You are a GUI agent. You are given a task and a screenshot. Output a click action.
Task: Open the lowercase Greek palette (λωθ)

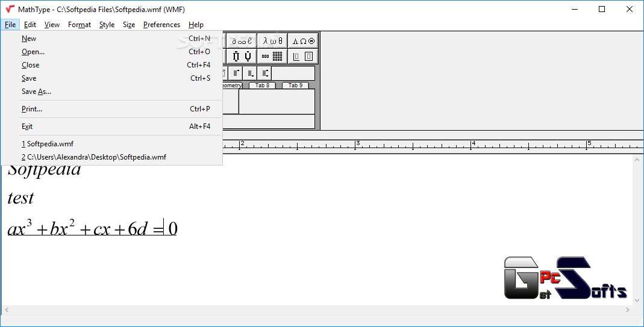[272, 41]
